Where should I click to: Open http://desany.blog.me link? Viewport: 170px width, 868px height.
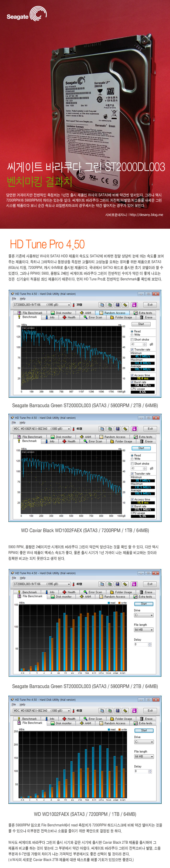point(146,215)
